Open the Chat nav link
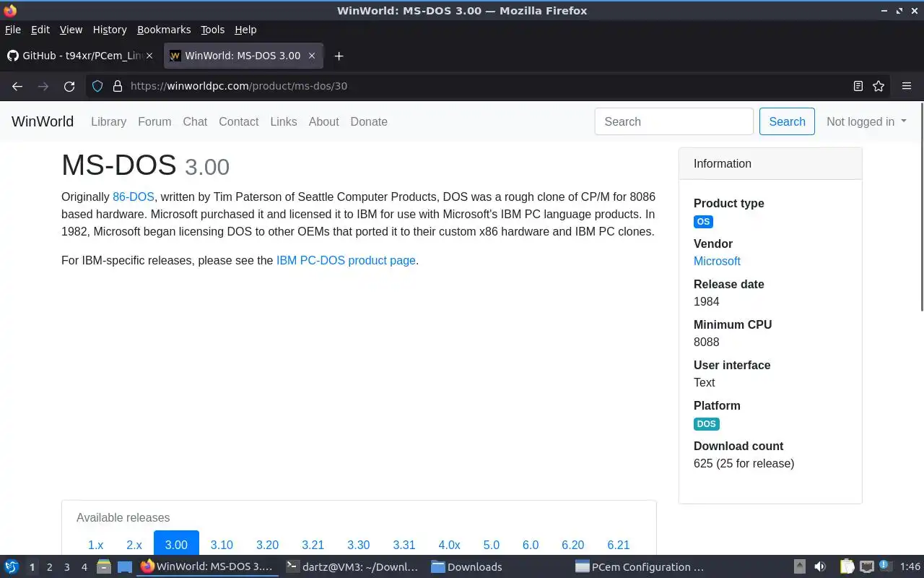 click(x=195, y=121)
